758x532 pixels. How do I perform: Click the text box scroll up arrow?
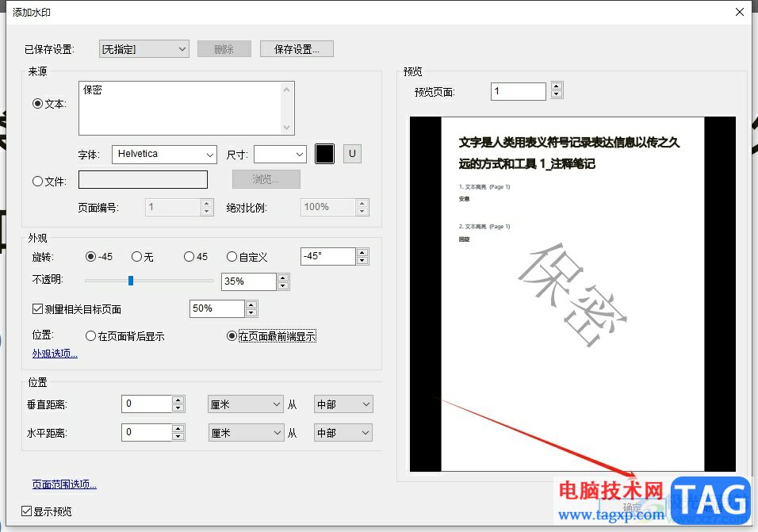click(287, 90)
